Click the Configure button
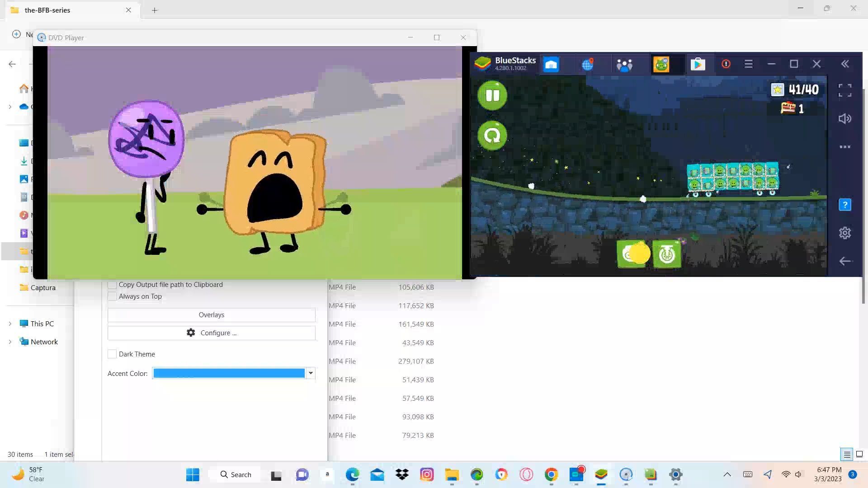 (212, 333)
